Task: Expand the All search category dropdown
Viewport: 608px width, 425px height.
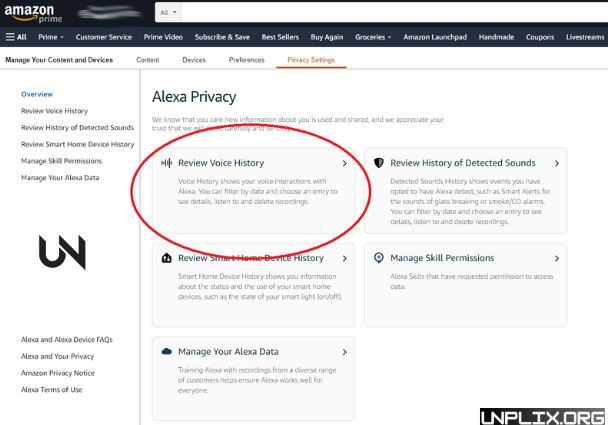Action: (169, 12)
